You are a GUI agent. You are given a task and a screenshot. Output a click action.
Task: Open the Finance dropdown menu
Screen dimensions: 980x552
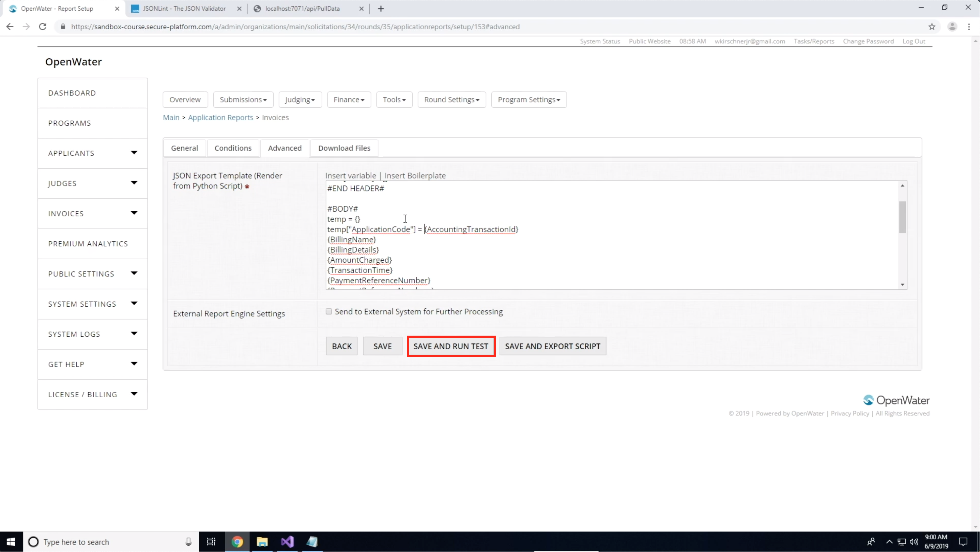[x=349, y=100]
